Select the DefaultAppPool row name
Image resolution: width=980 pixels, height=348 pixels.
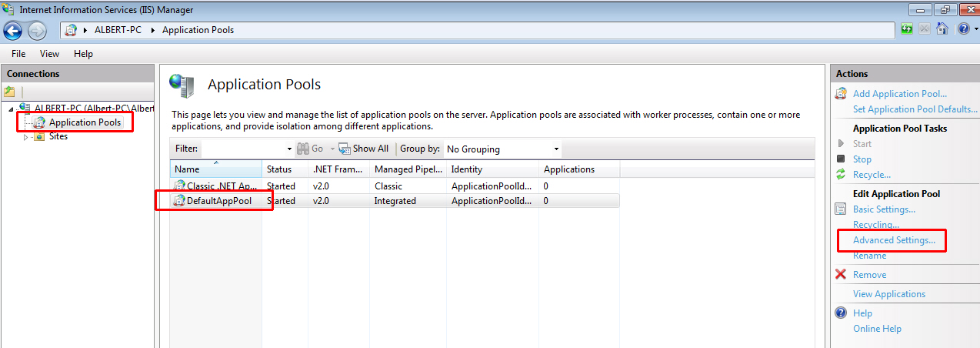tap(219, 201)
